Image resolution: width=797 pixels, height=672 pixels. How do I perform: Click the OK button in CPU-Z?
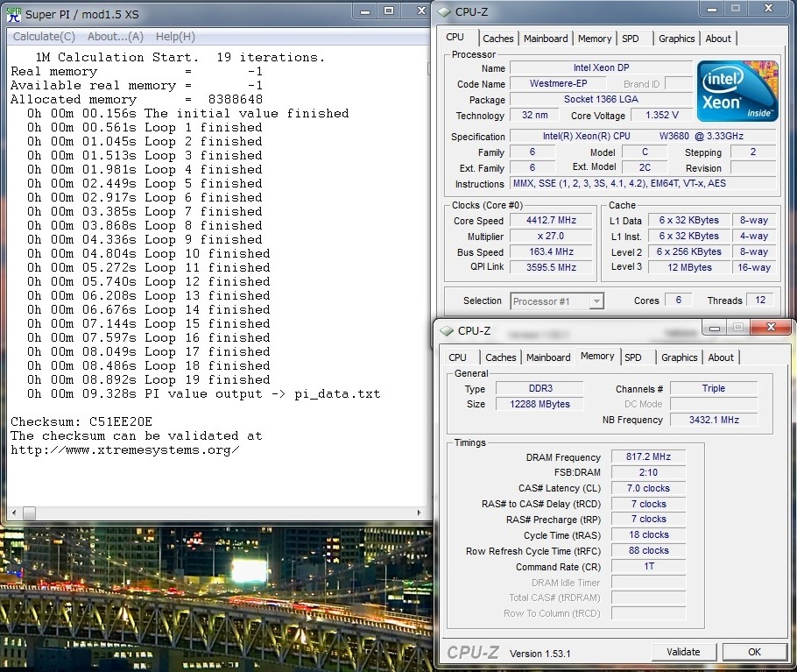point(754,652)
